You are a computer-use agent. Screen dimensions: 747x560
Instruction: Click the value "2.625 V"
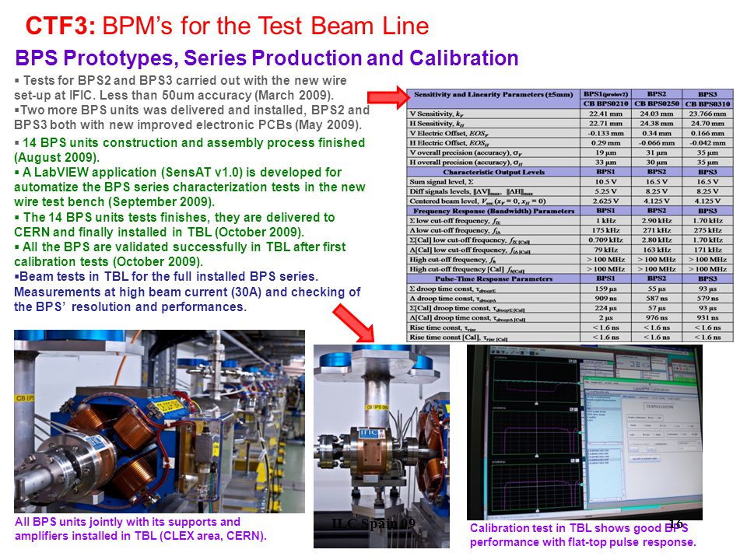[x=605, y=201]
